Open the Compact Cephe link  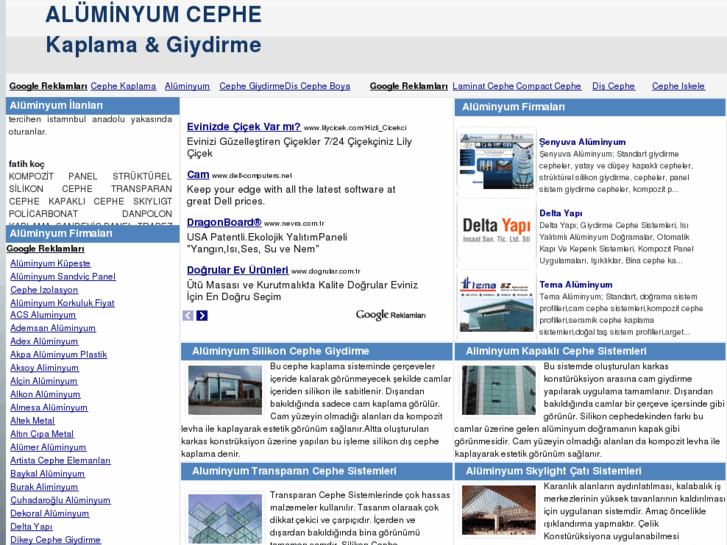(548, 86)
